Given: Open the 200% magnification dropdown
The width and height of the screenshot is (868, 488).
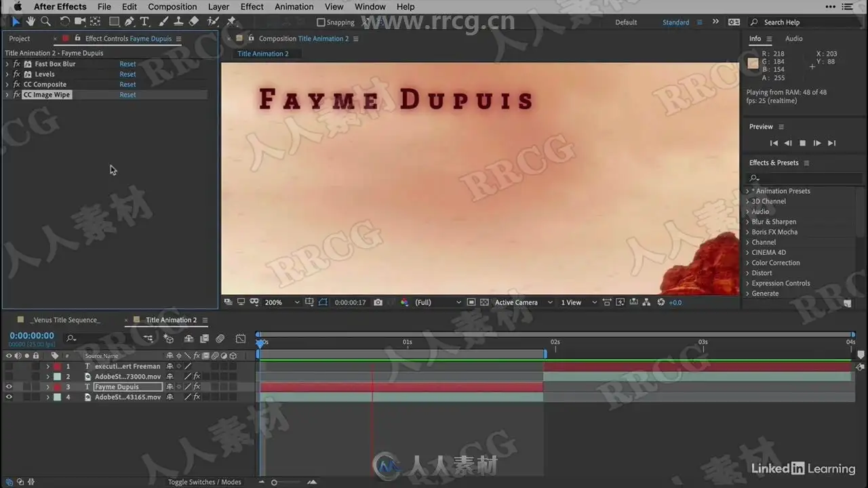Looking at the screenshot, I should 282,302.
